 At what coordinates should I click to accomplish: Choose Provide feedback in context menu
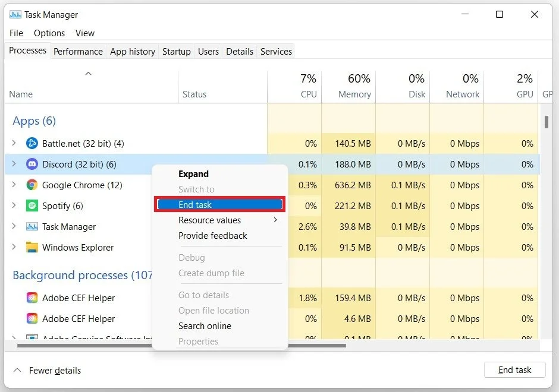click(x=220, y=236)
